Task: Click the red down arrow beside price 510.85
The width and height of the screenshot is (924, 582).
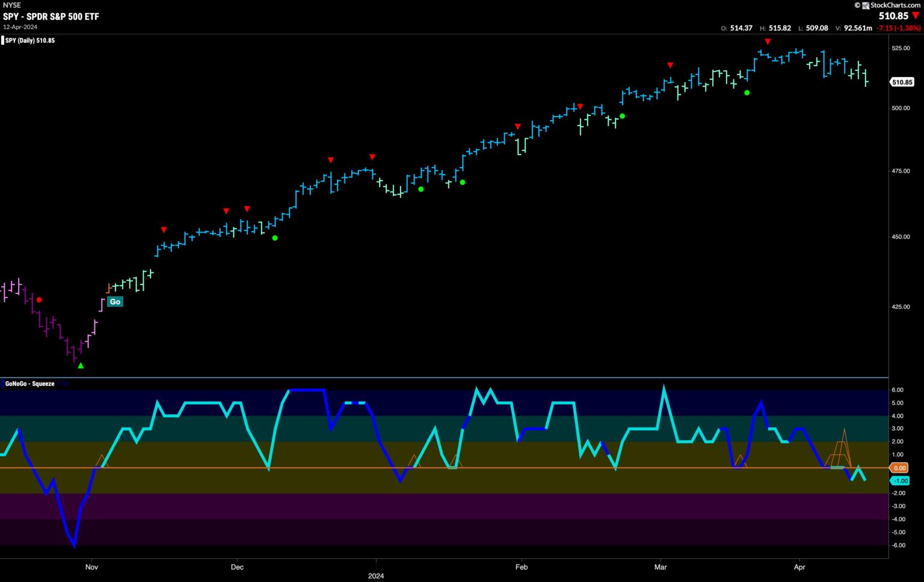Action: coord(916,16)
